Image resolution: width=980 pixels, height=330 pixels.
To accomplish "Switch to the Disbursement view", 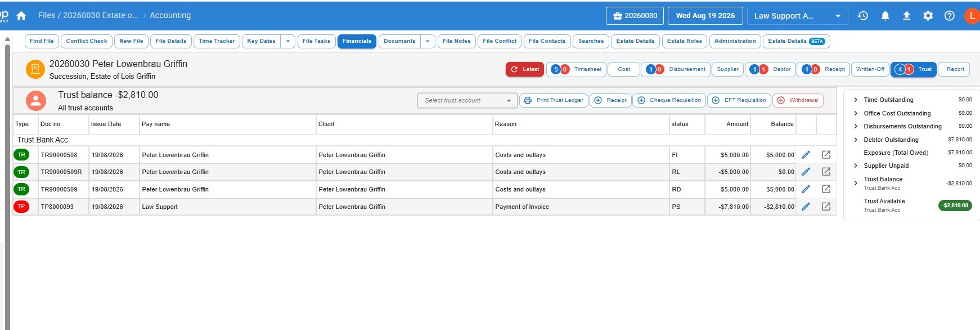I will (676, 69).
